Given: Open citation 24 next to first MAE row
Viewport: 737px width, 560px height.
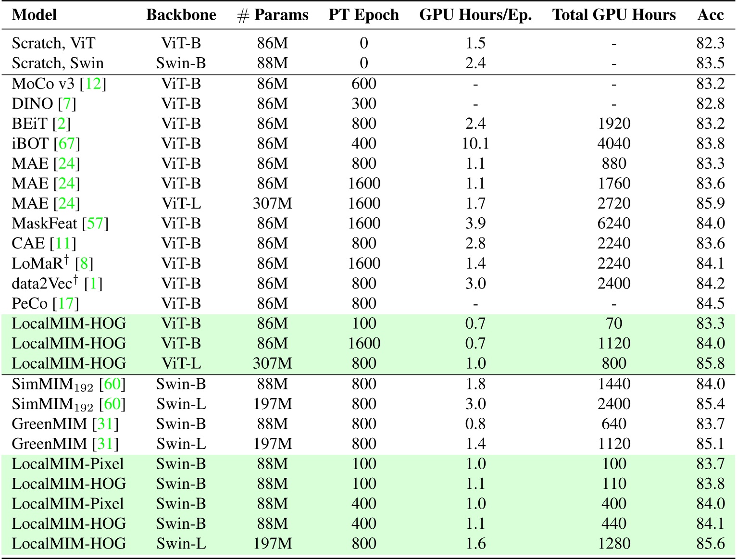Looking at the screenshot, I should click(66, 163).
